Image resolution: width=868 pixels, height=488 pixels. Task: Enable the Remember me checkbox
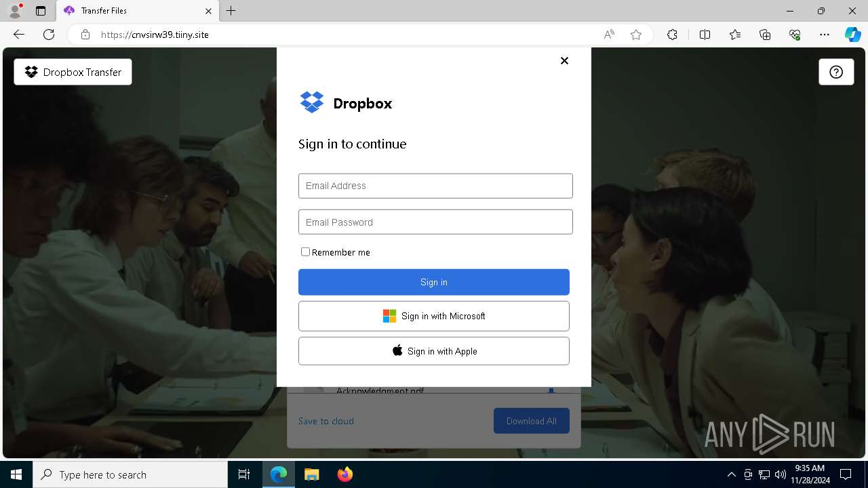coord(305,251)
